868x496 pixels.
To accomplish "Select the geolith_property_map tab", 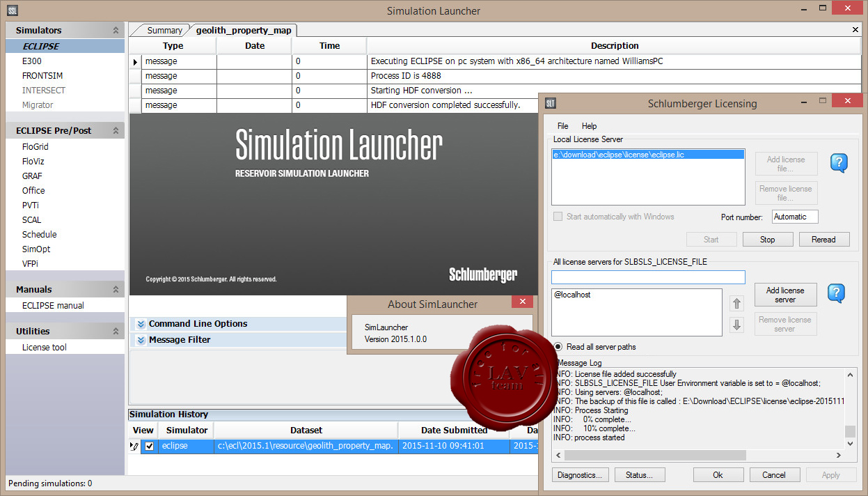I will click(243, 31).
